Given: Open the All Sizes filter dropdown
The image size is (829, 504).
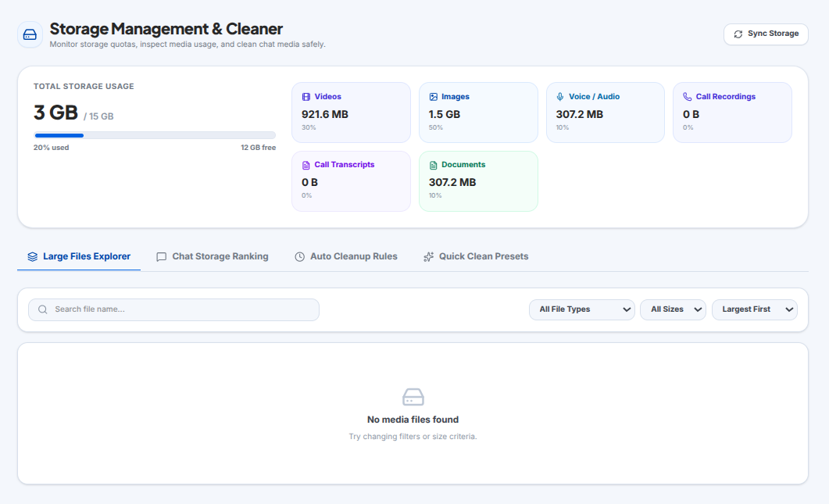Looking at the screenshot, I should click(673, 309).
